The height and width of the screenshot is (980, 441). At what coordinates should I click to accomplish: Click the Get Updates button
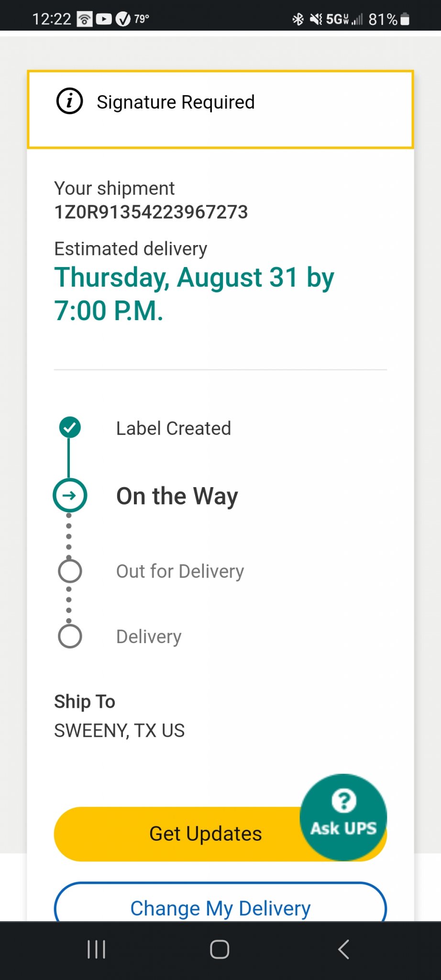coord(206,834)
